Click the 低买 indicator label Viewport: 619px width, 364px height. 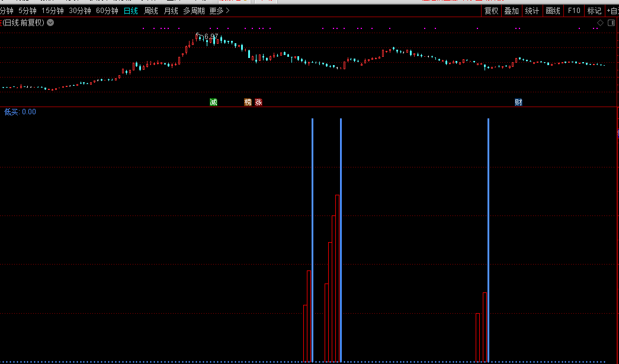pos(20,112)
